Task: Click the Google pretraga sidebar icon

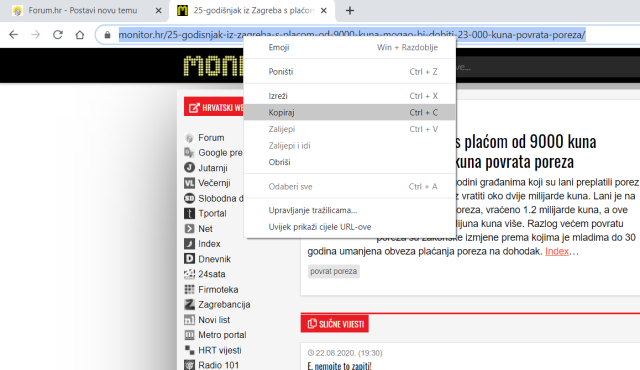Action: [x=189, y=153]
